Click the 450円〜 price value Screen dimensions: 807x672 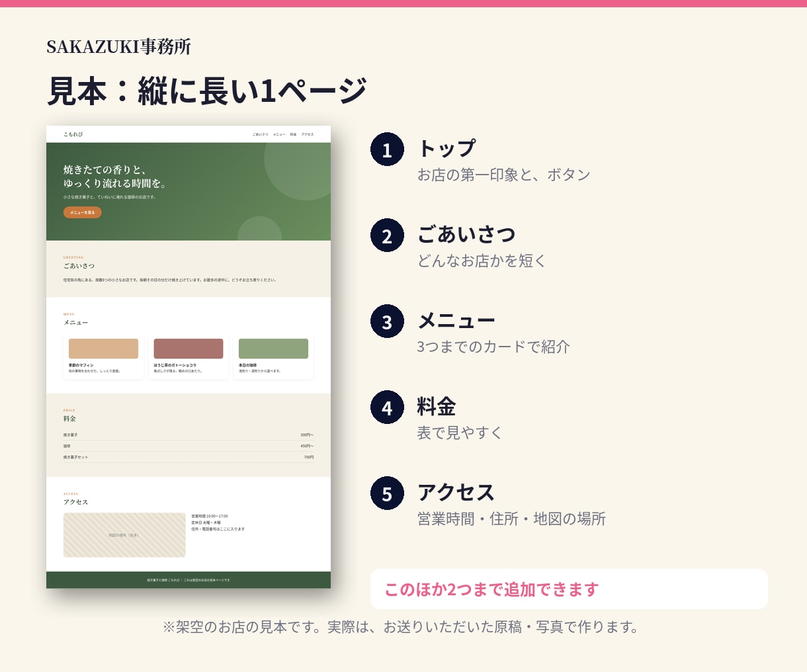click(307, 446)
